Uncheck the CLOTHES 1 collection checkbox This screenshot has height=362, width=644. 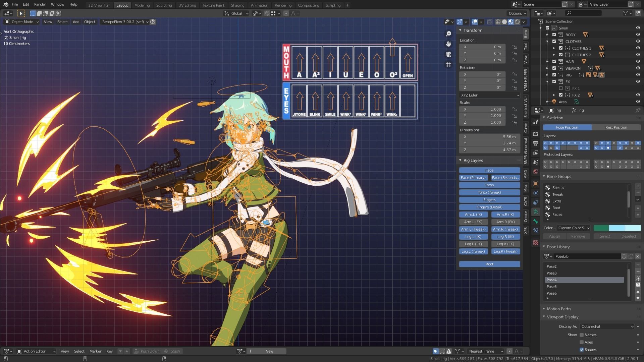561,48
